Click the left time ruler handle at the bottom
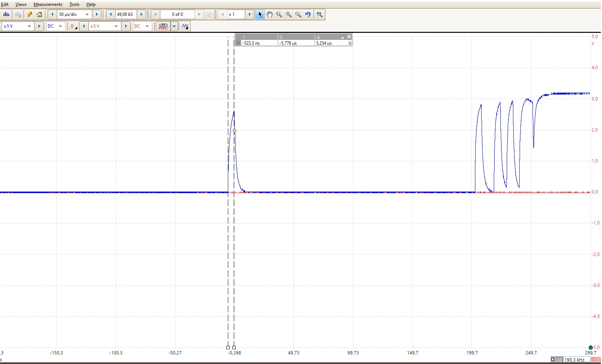Viewport: 602px width, 364px height. 228,347
